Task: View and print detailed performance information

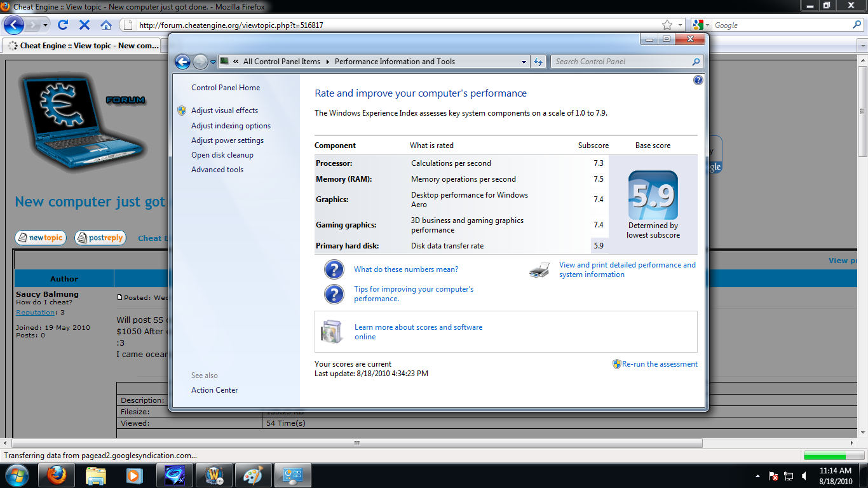Action: tap(627, 269)
